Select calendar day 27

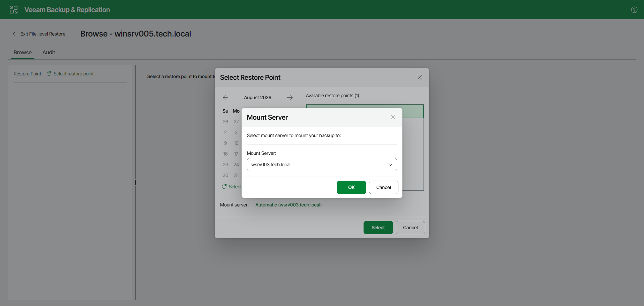click(236, 122)
